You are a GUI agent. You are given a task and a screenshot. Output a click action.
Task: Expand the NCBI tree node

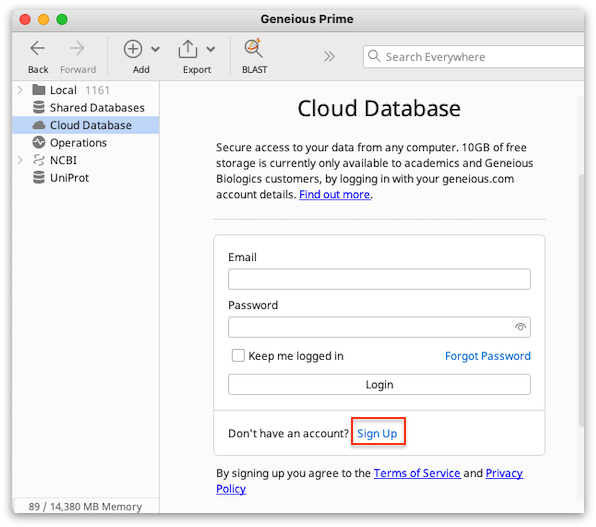[x=20, y=160]
